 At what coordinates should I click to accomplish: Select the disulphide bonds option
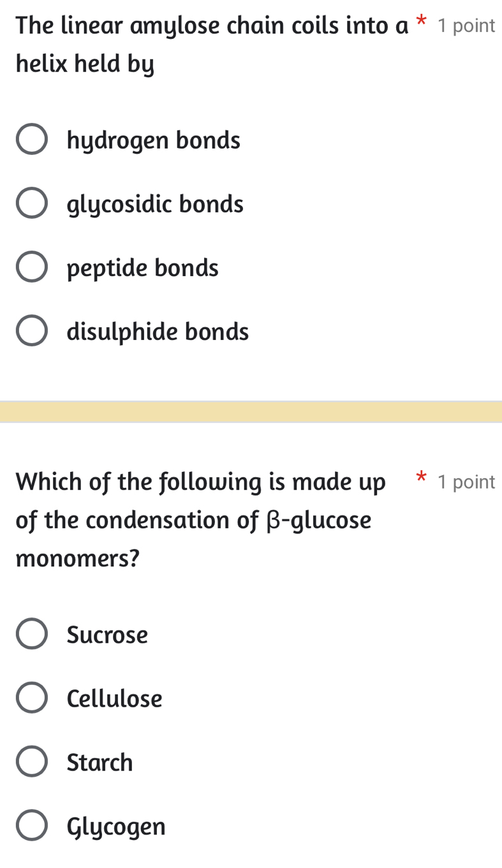pos(33,330)
